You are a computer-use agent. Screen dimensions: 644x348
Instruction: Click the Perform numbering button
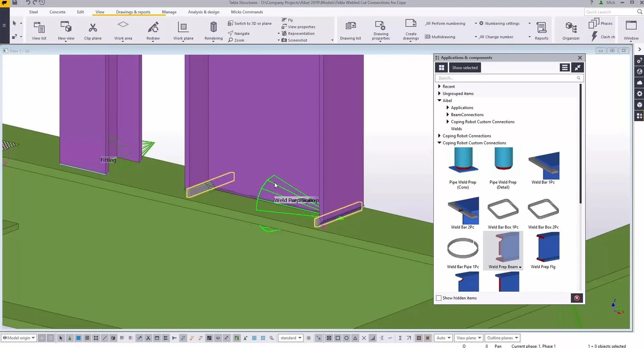[448, 23]
